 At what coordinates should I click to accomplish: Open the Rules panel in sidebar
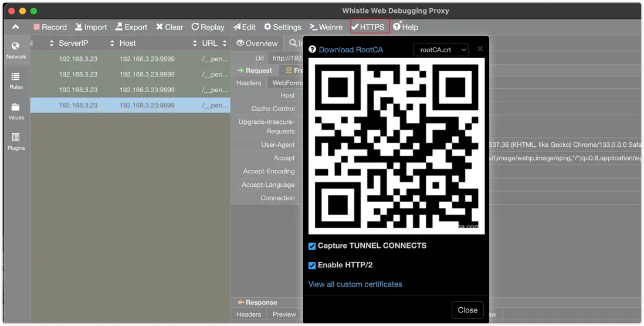(x=16, y=81)
